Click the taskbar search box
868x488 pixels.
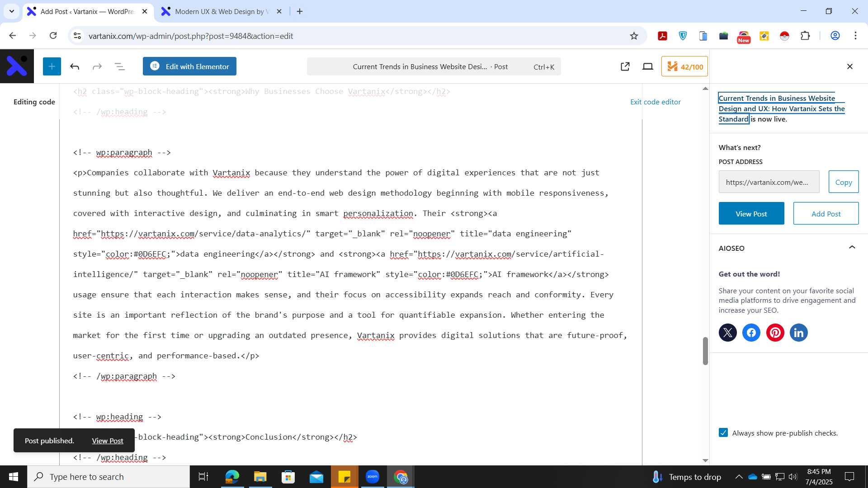(x=108, y=477)
